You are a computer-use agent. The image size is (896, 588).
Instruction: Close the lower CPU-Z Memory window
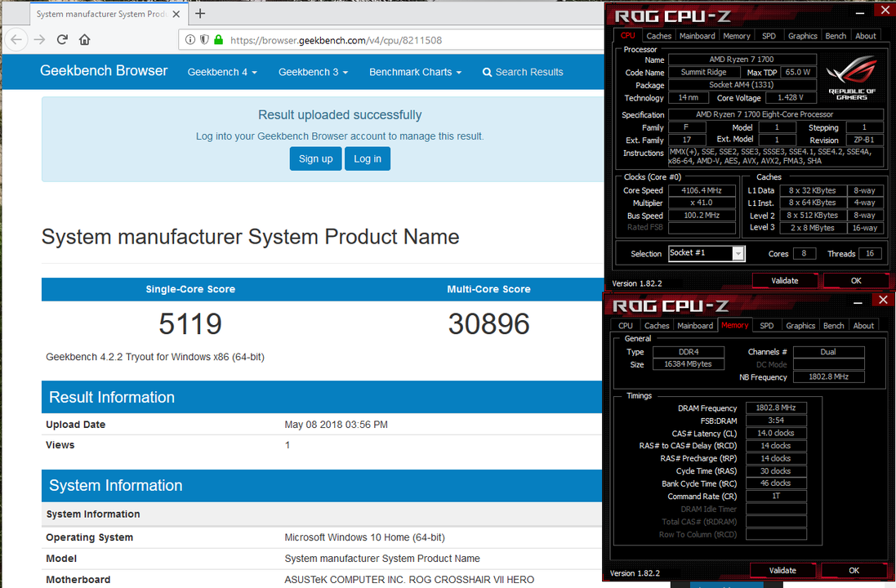pyautogui.click(x=883, y=300)
